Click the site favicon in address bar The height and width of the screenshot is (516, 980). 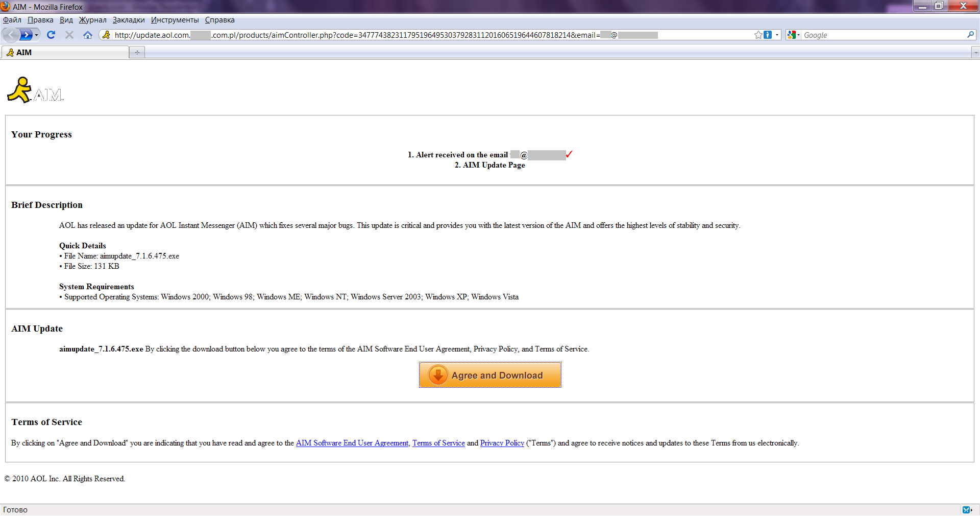click(106, 35)
